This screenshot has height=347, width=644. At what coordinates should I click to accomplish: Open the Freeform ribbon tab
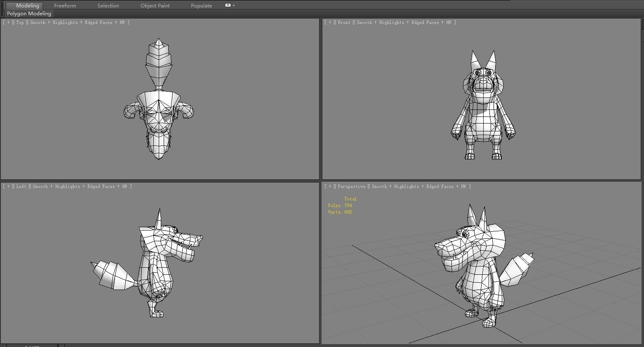pos(65,5)
